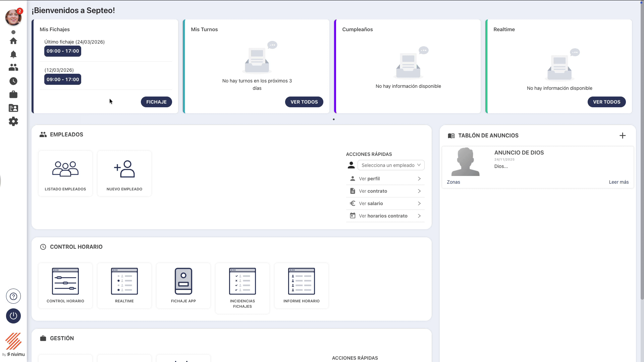This screenshot has width=644, height=362.
Task: Click the Gestión section header
Action: point(62,338)
